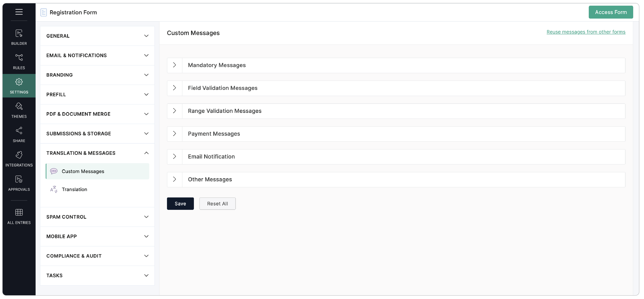Expand the Payment Messages section
Viewport: 644px width, 299px height.
(x=174, y=134)
